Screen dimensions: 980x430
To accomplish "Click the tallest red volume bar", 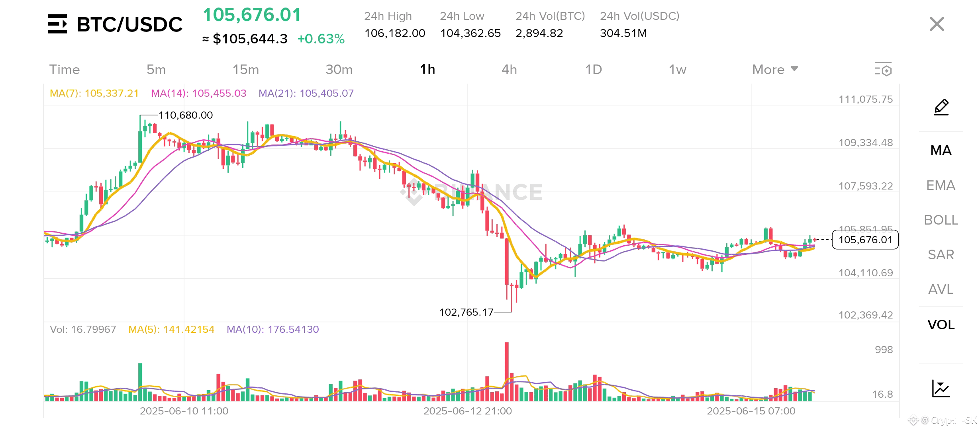I will point(507,371).
